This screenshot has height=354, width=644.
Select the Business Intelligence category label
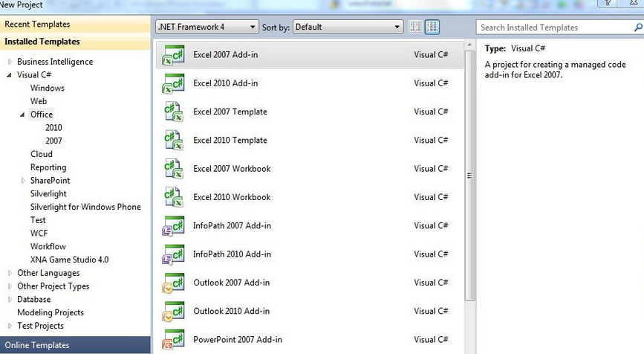[55, 62]
